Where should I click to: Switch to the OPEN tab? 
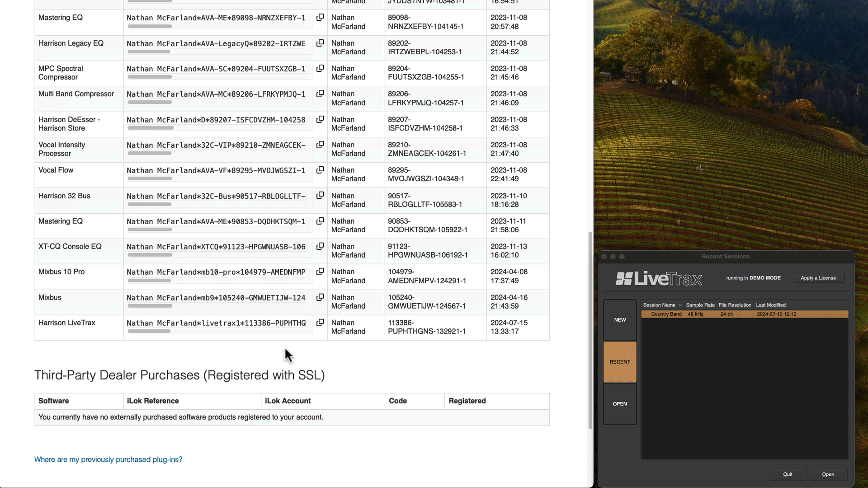point(620,404)
